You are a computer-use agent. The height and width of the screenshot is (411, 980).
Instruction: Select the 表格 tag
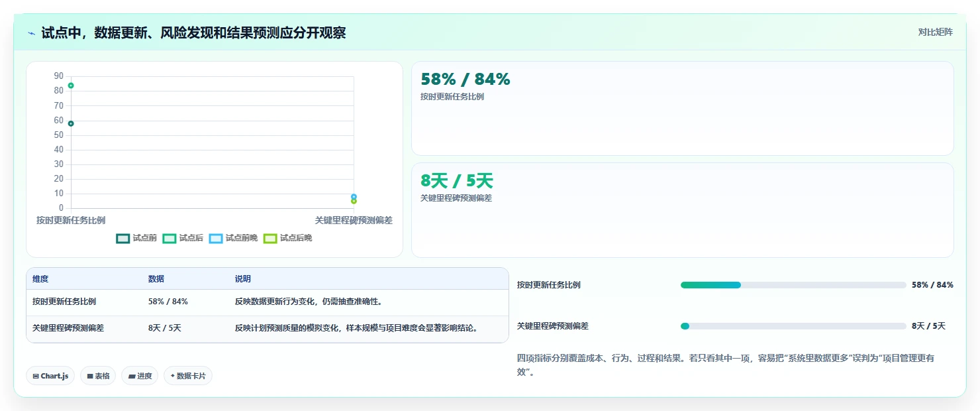(98, 376)
